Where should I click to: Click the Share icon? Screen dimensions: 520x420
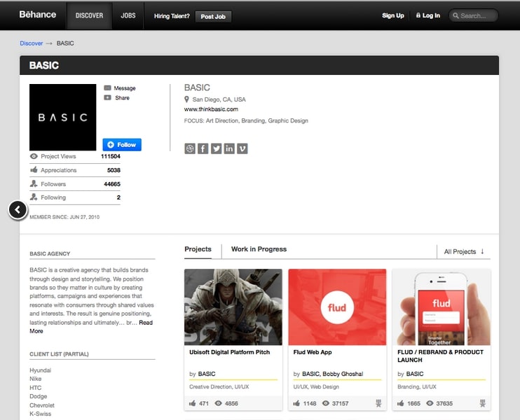(x=107, y=98)
